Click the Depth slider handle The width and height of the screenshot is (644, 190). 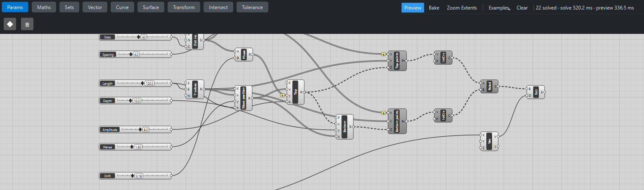tap(130, 100)
